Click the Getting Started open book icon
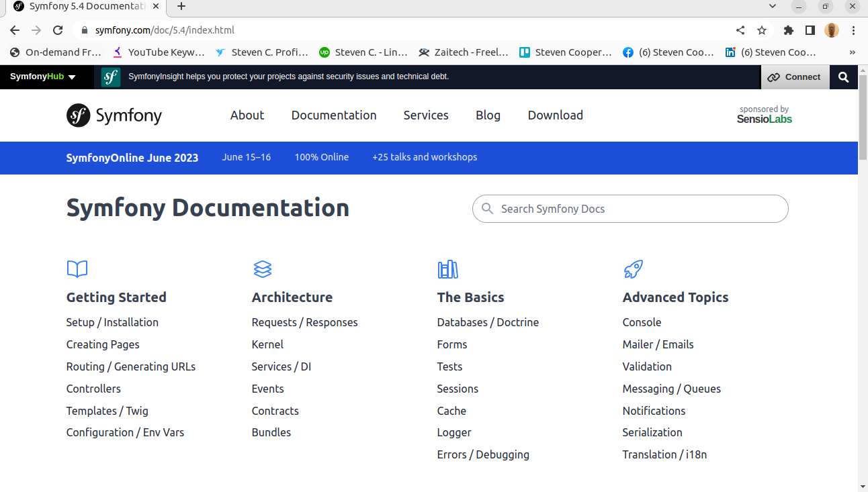This screenshot has width=868, height=492. (77, 269)
